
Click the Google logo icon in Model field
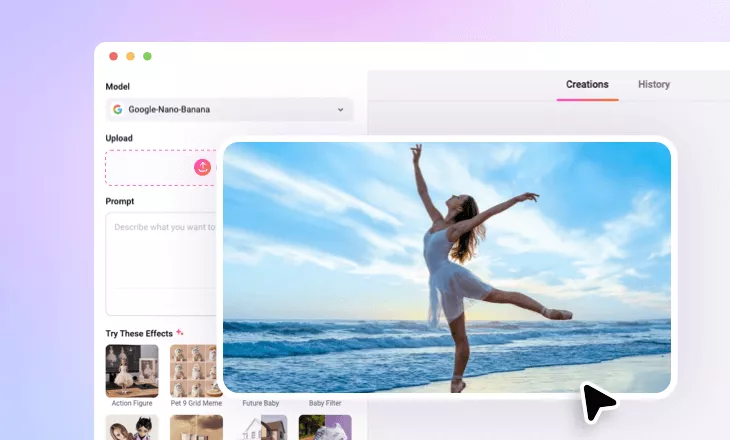(x=118, y=109)
